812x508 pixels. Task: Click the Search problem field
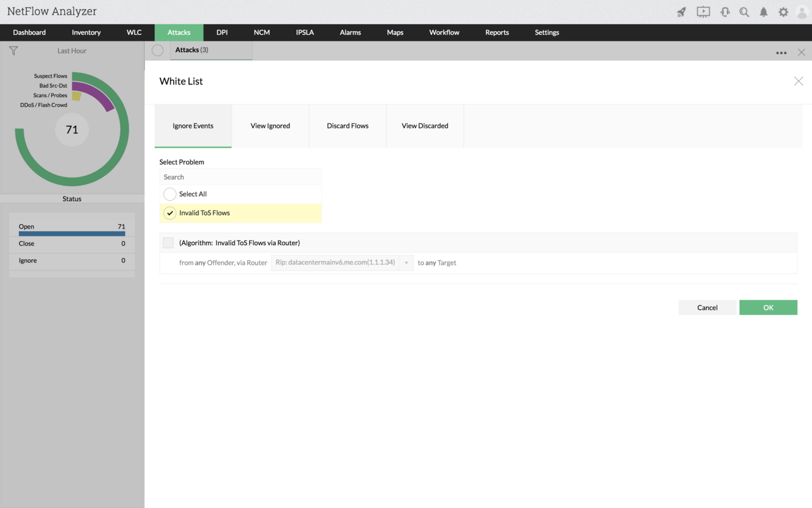pos(240,177)
